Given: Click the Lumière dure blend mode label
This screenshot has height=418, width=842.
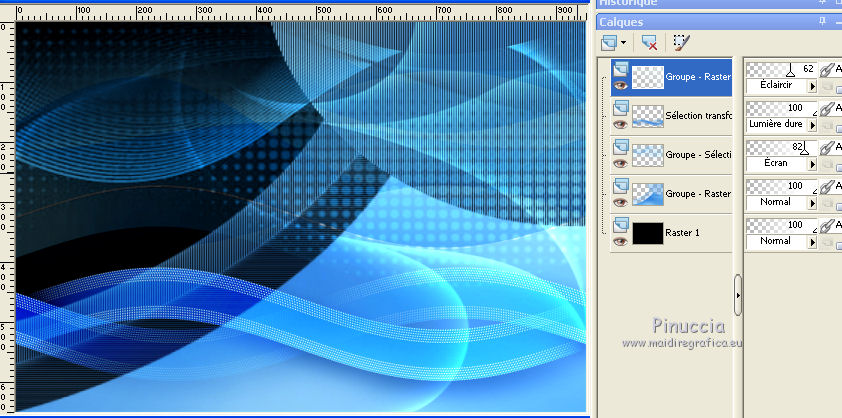Looking at the screenshot, I should coord(776,124).
